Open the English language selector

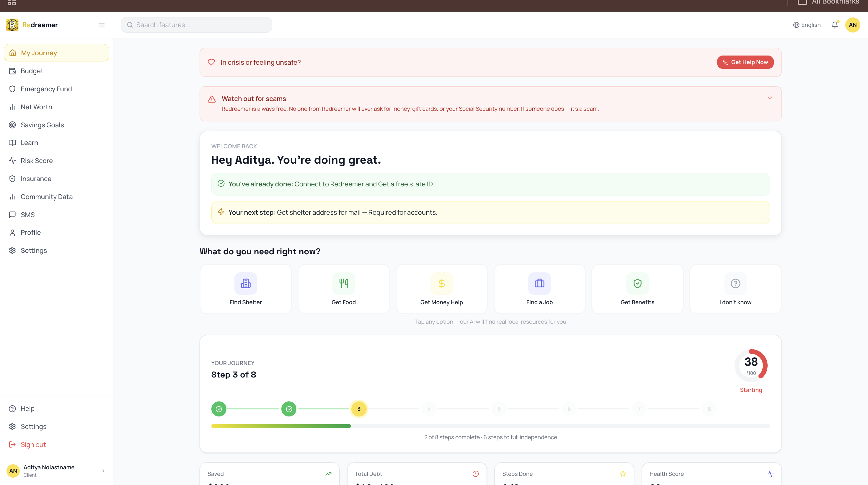tap(807, 25)
